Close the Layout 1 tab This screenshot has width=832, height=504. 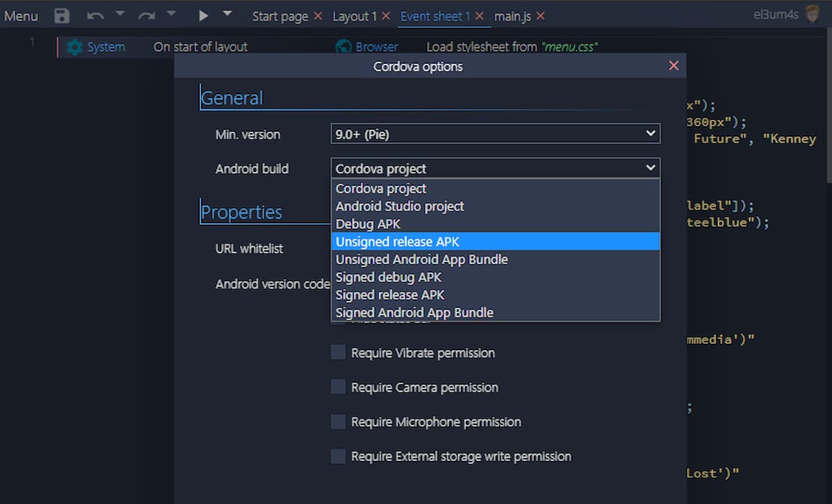[386, 16]
